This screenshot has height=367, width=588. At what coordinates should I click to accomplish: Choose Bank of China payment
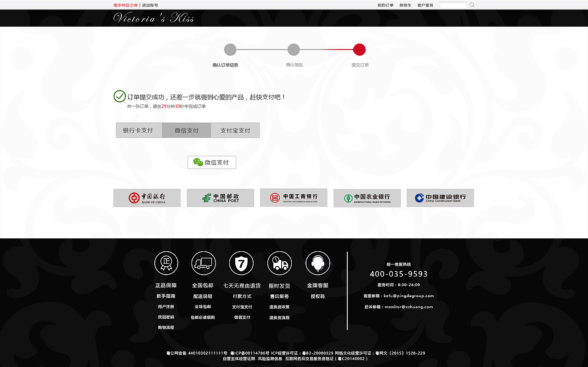[x=147, y=198]
